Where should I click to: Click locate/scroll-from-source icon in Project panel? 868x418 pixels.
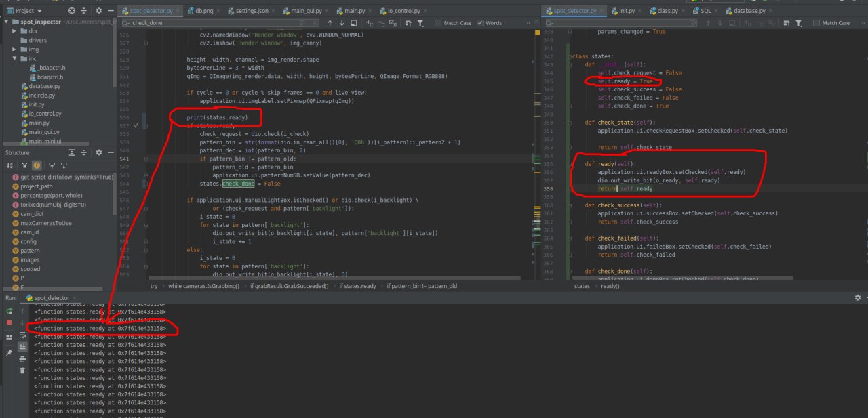72,11
